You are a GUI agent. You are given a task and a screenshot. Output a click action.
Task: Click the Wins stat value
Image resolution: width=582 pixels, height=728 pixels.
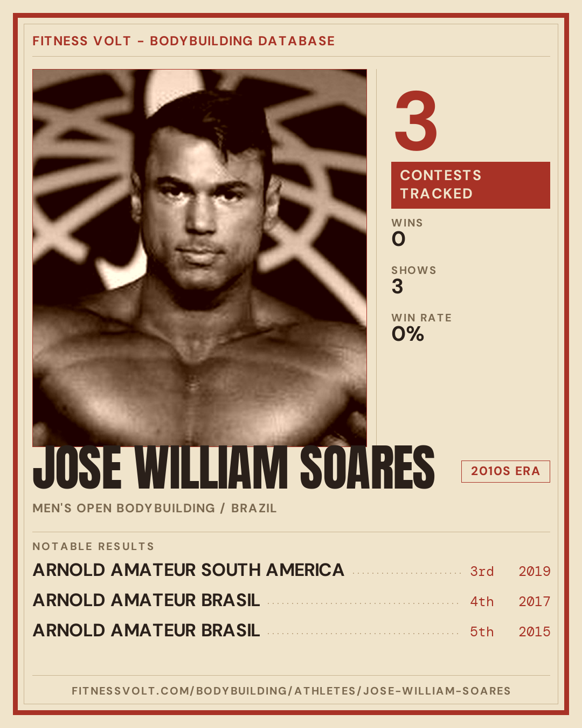coord(398,239)
